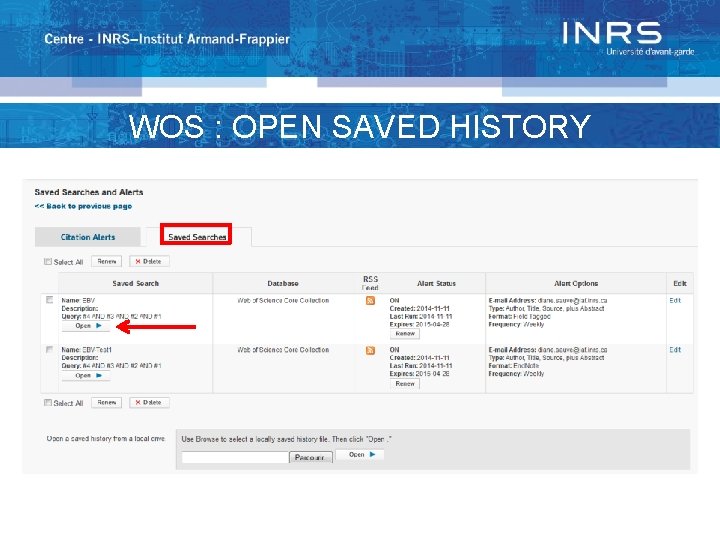720x540 pixels.
Task: Click Web of Science Core Collection in EBV-Test1 row
Action: pos(283,349)
